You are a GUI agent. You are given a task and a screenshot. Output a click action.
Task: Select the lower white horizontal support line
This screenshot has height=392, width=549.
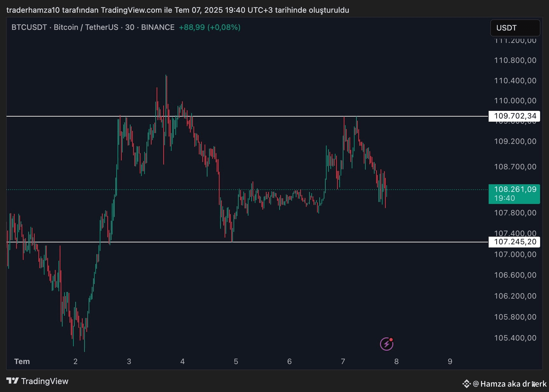247,242
